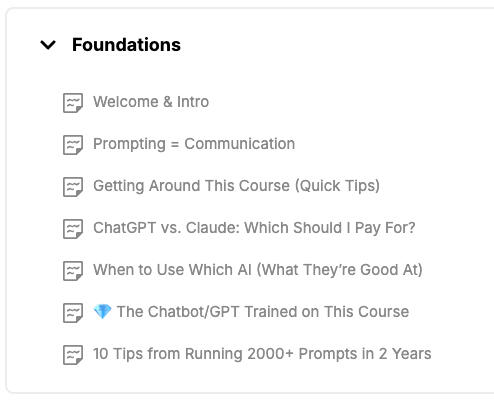Screen dimensions: 494x405
Task: Click the lesson icon beside 10 Tips lesson
Action: click(x=73, y=355)
